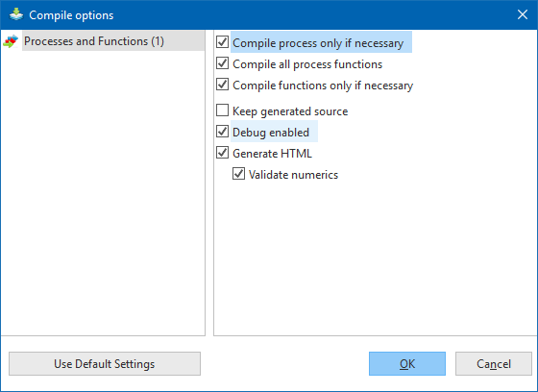Click empty space below Processes and Functions entry
The height and width of the screenshot is (392, 538).
103,192
